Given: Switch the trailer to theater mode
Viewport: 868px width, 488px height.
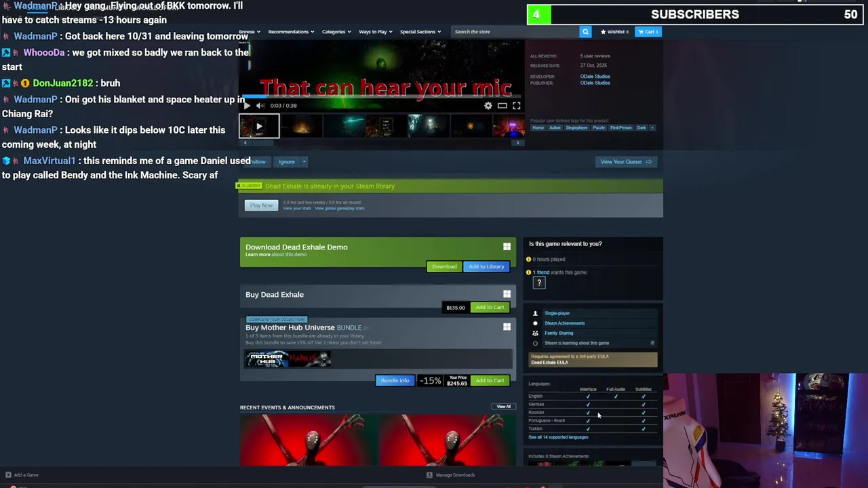Looking at the screenshot, I should point(502,106).
